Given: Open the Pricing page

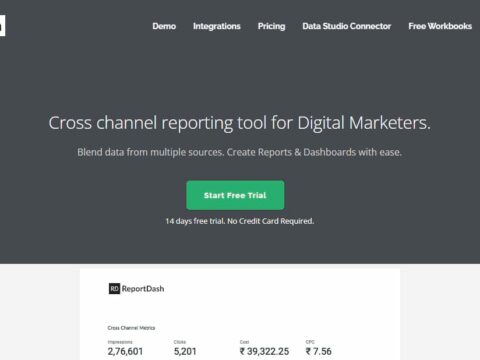Looking at the screenshot, I should coord(271,26).
